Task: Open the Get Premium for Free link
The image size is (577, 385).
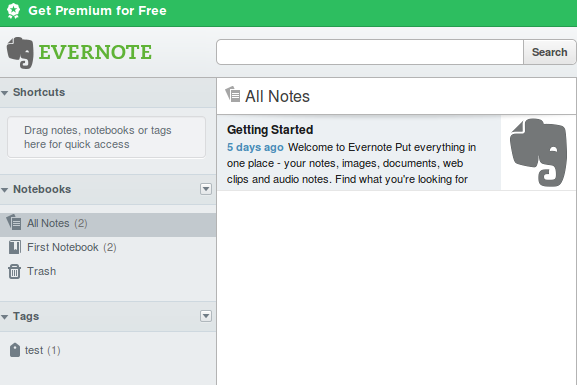Action: pyautogui.click(x=98, y=11)
